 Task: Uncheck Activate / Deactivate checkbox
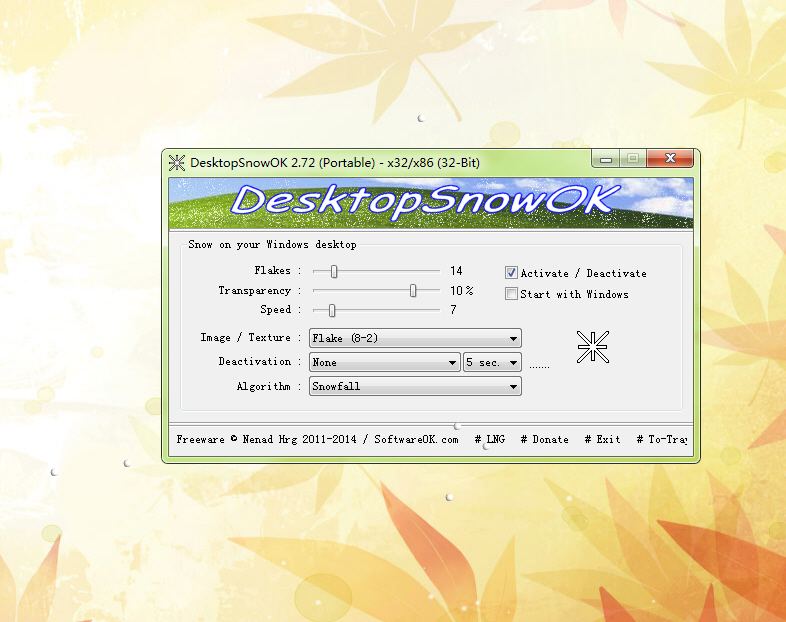[x=511, y=273]
